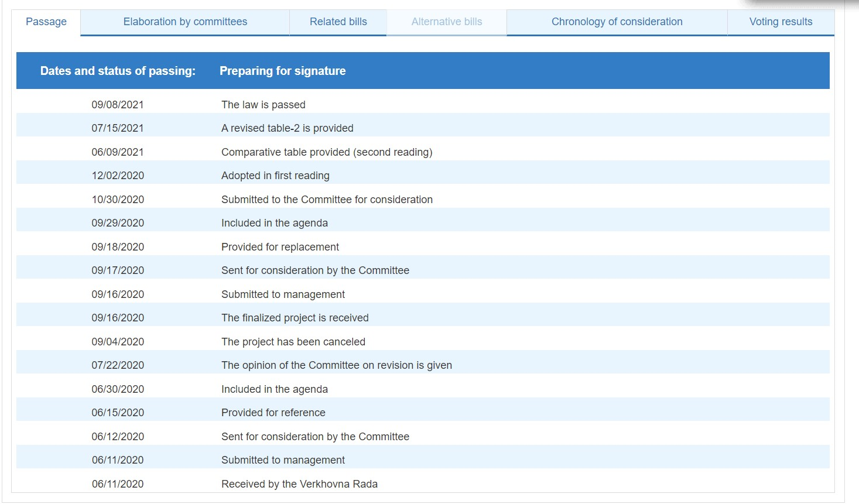This screenshot has height=504, width=859.
Task: Click 'A revised table-2 is provided' entry
Action: [x=288, y=128]
